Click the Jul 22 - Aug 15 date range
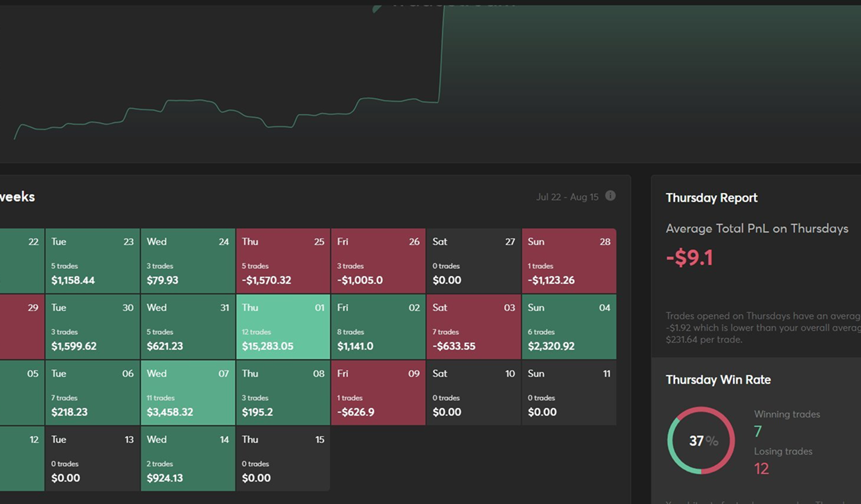Image resolution: width=861 pixels, height=504 pixels. click(x=567, y=197)
